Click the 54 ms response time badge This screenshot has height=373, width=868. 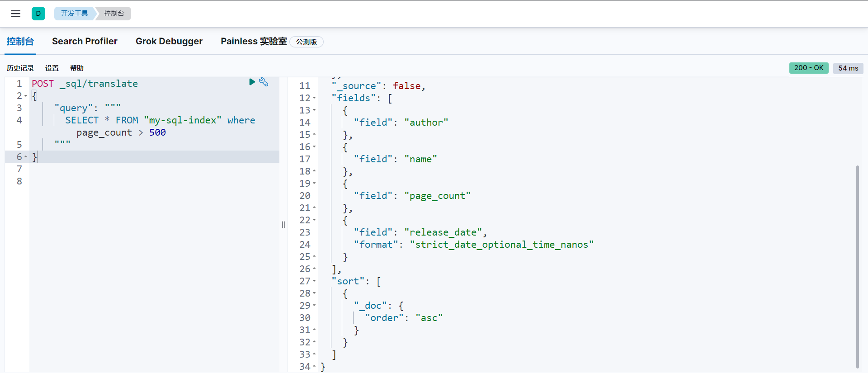(848, 68)
